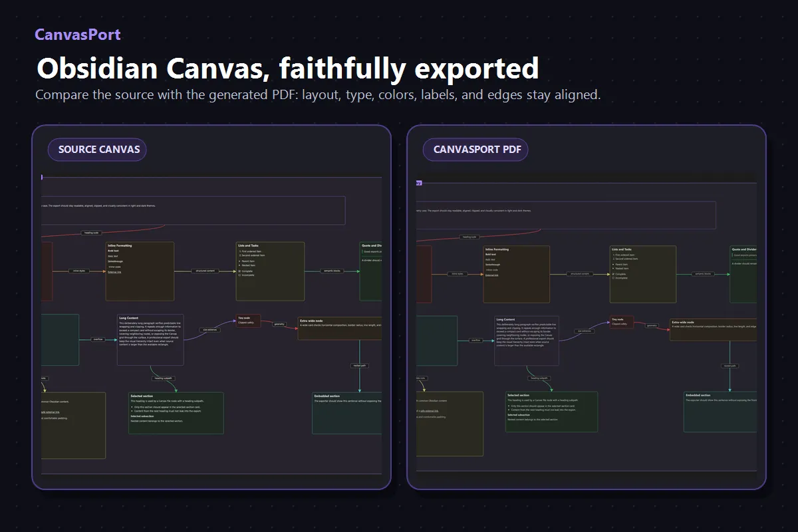The width and height of the screenshot is (798, 532).
Task: Click Lists and Tasks heading in Source Canvas
Action: click(x=249, y=245)
